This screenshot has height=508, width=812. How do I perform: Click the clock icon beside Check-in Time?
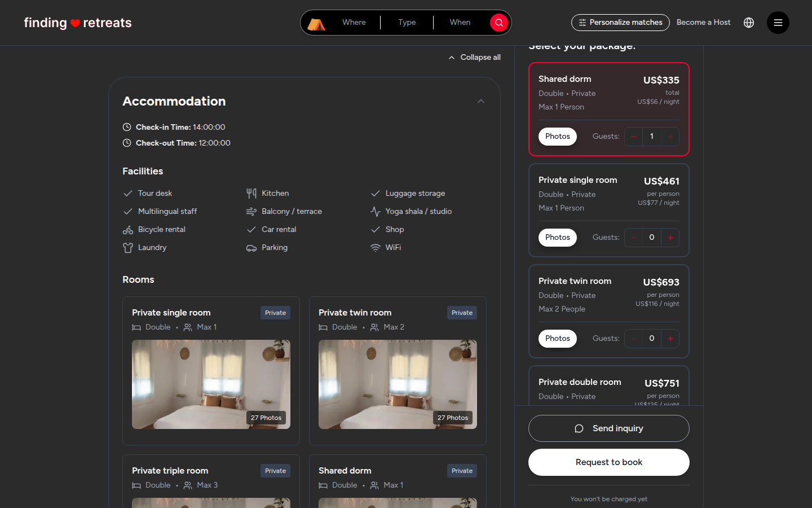click(x=127, y=127)
